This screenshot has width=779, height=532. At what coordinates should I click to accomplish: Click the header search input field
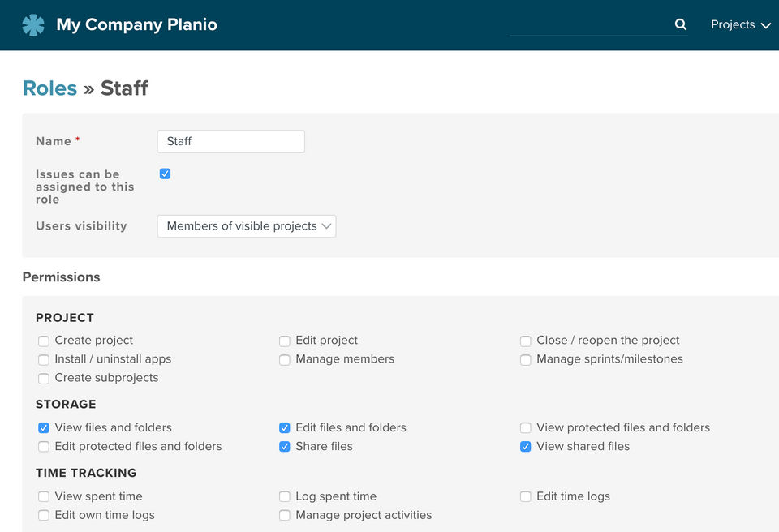(x=591, y=24)
